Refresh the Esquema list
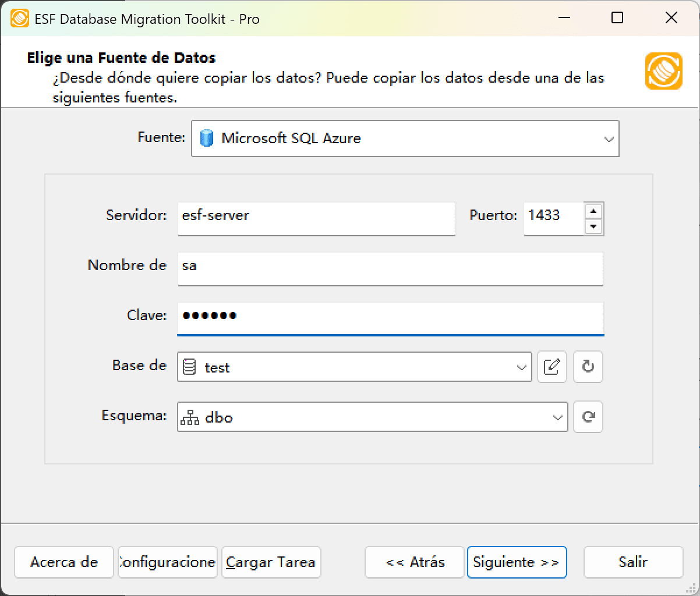 tap(588, 417)
